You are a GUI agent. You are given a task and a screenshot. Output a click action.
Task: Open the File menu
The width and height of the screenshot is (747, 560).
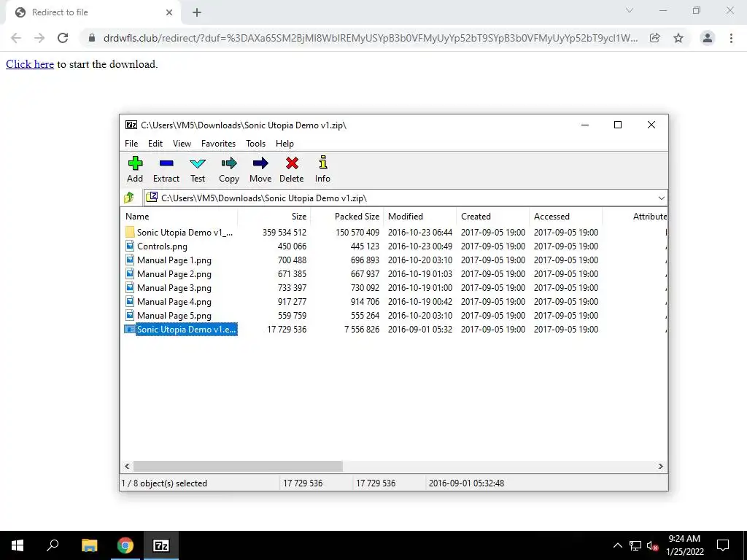pos(131,144)
